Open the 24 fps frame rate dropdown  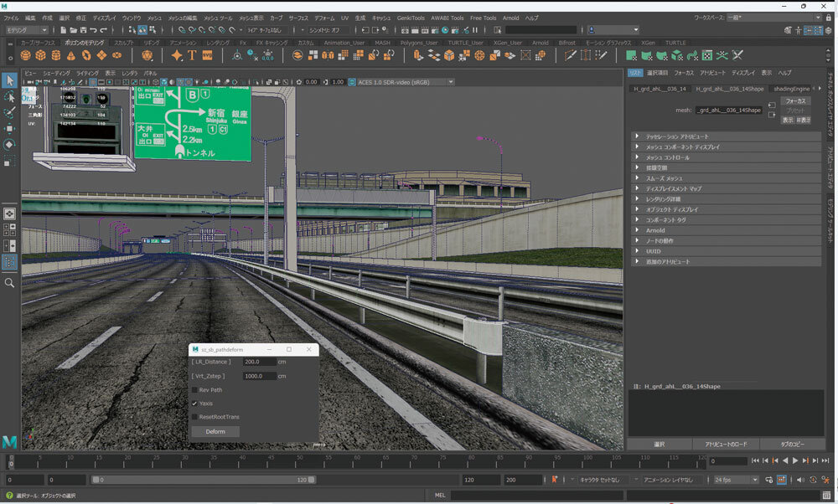(737, 480)
